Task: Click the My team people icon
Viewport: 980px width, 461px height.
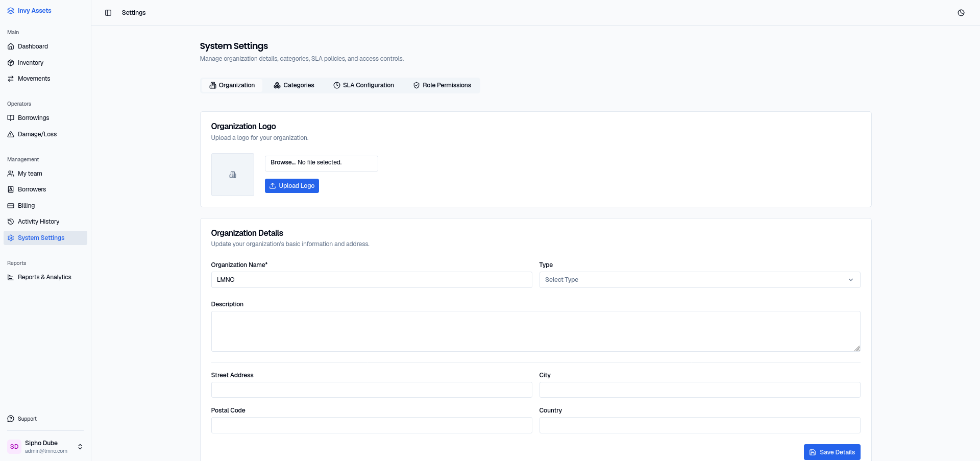Action: click(11, 174)
